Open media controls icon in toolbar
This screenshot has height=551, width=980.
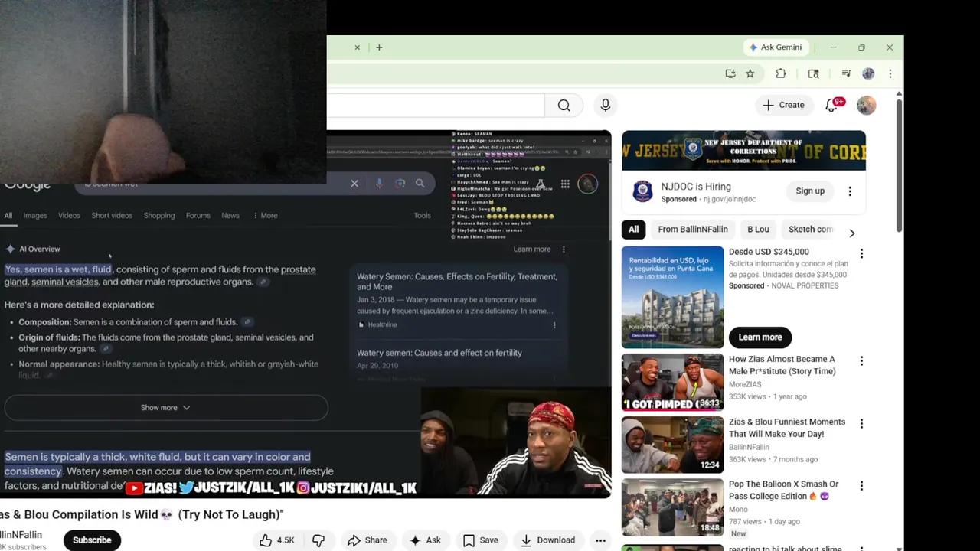846,73
